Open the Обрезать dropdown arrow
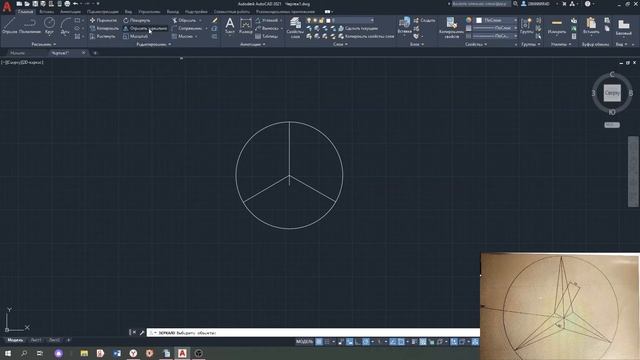The height and width of the screenshot is (360, 640). pyautogui.click(x=200, y=20)
